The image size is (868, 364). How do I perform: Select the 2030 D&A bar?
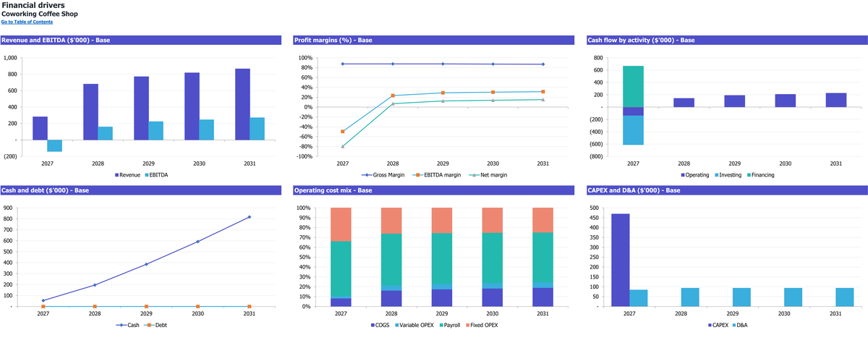[x=792, y=297]
